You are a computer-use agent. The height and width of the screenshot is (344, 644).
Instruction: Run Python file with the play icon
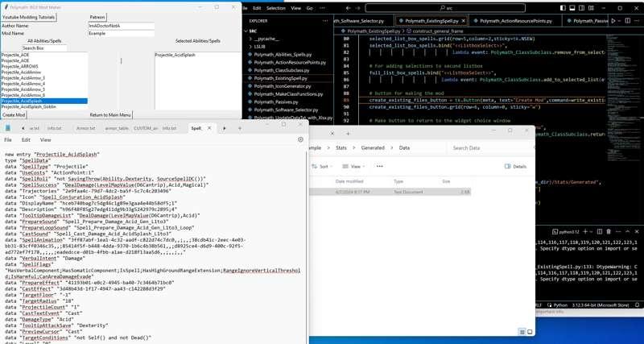(613, 21)
